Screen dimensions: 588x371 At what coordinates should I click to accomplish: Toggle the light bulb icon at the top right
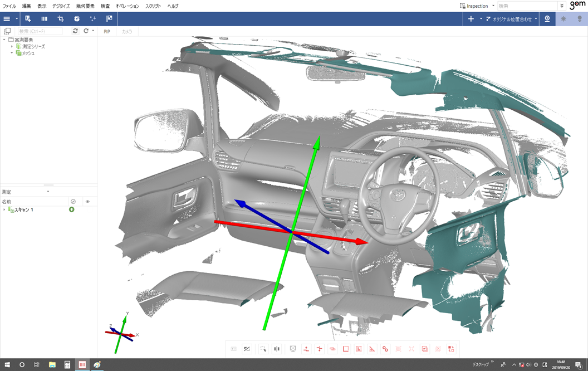pyautogui.click(x=579, y=18)
